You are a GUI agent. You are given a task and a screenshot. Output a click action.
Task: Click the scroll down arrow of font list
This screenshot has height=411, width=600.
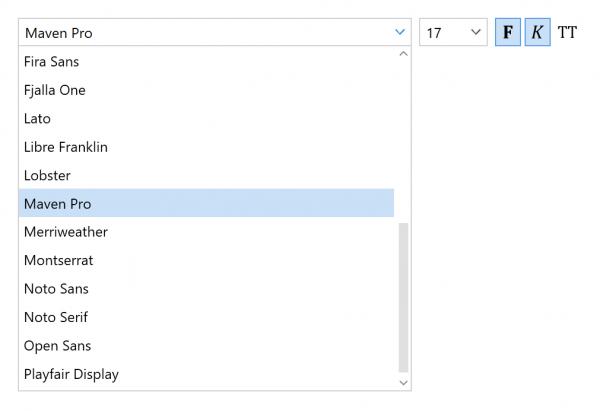[x=404, y=382]
